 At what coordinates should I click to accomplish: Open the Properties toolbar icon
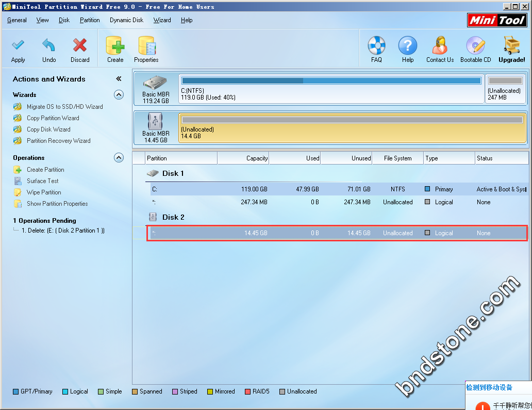pos(147,45)
